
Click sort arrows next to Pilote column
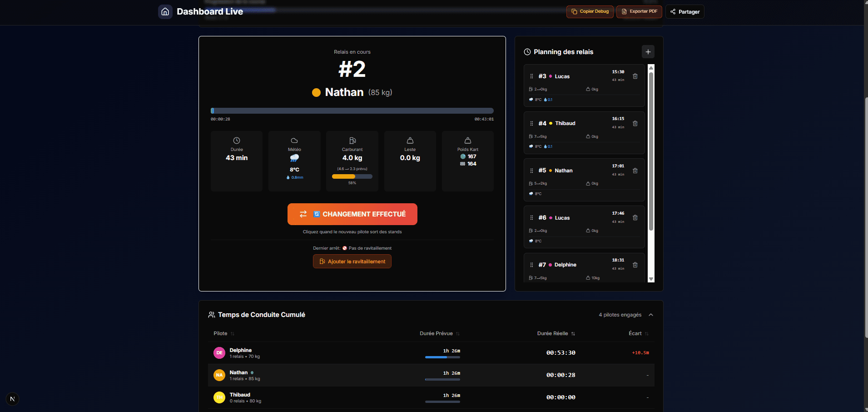coord(233,333)
